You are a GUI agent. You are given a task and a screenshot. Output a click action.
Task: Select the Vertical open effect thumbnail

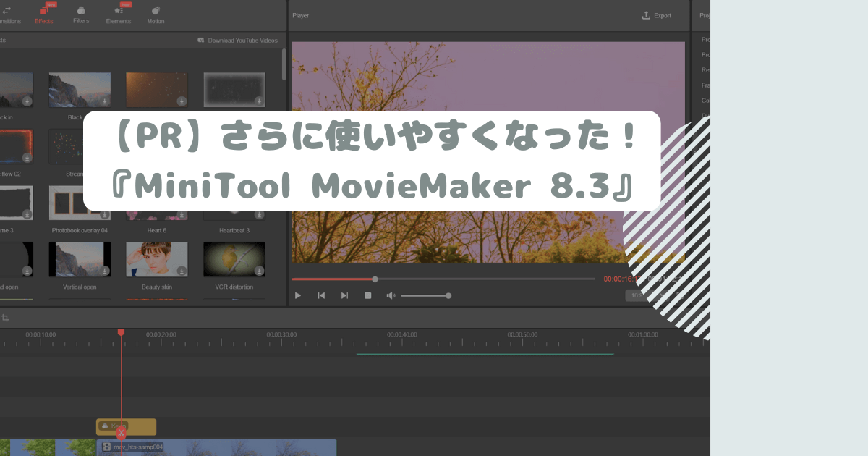[80, 259]
